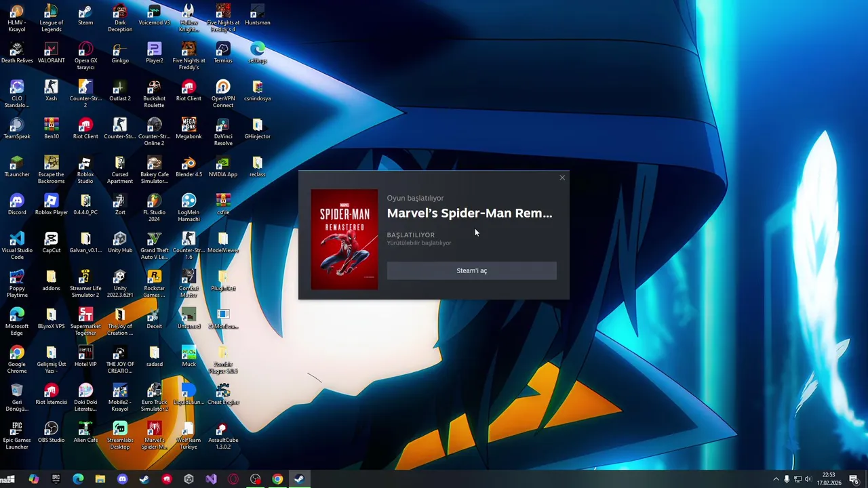Viewport: 868px width, 488px height.
Task: Select the Visual Studio Code desktop shortcut
Action: coord(17,246)
